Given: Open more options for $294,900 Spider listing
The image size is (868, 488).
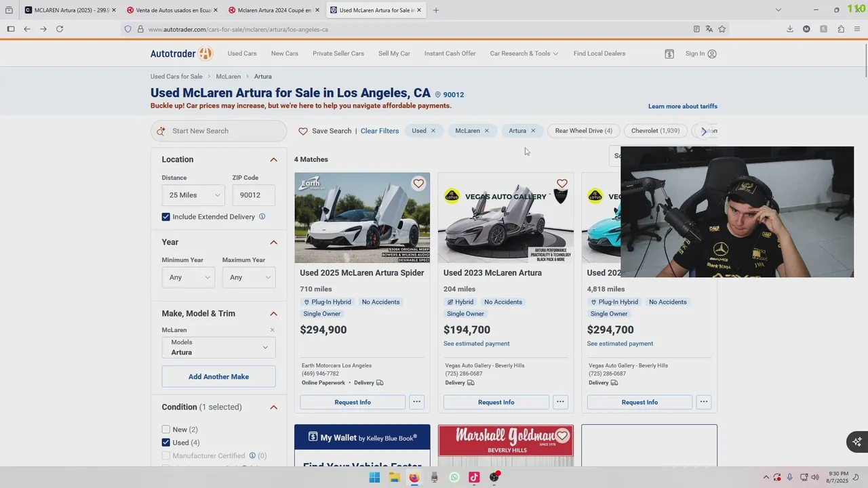Looking at the screenshot, I should 417,402.
